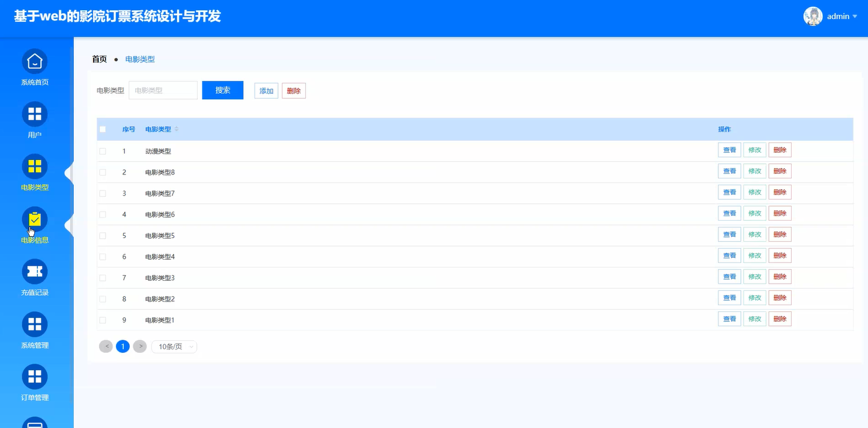The image size is (868, 428).
Task: Open the 电影信息 clipboard icon
Action: pyautogui.click(x=35, y=219)
